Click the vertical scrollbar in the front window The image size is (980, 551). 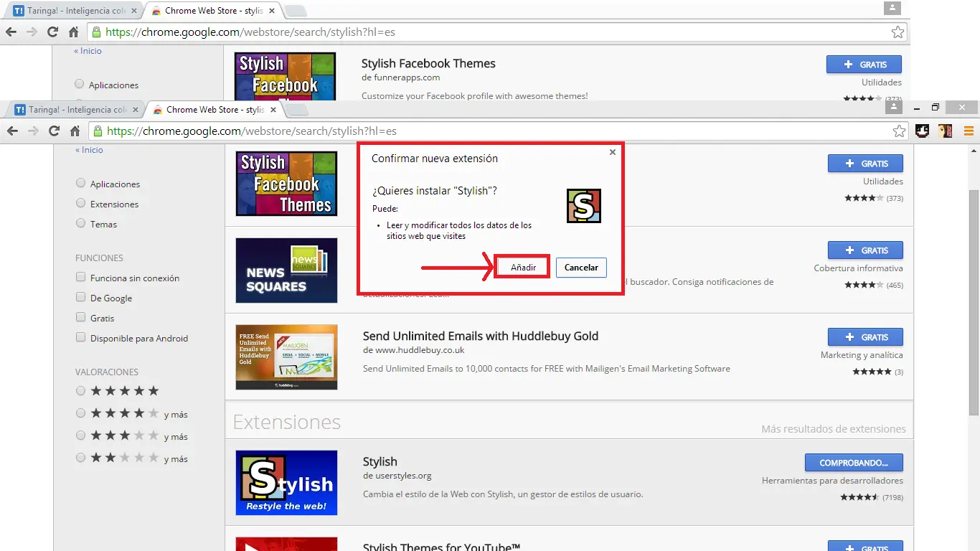coord(974,301)
